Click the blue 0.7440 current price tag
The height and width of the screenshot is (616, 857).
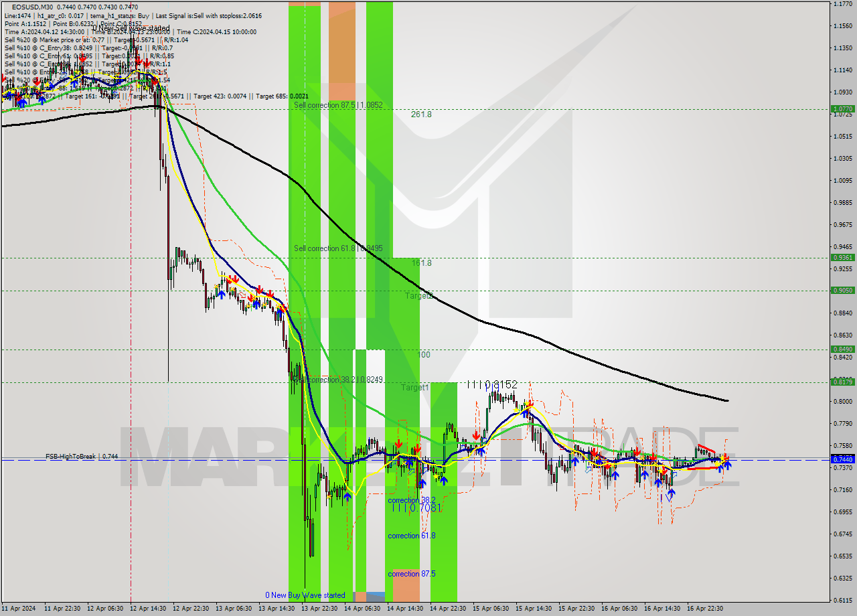tap(842, 459)
